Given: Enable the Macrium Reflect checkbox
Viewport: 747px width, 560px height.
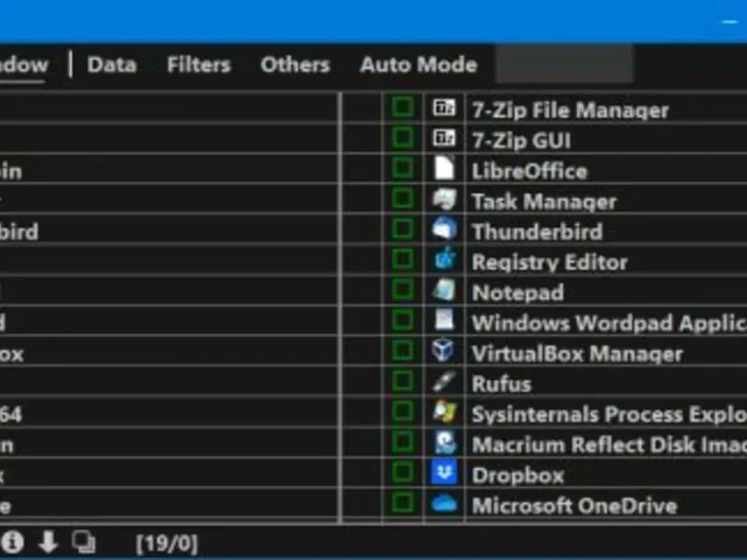Looking at the screenshot, I should click(x=402, y=441).
